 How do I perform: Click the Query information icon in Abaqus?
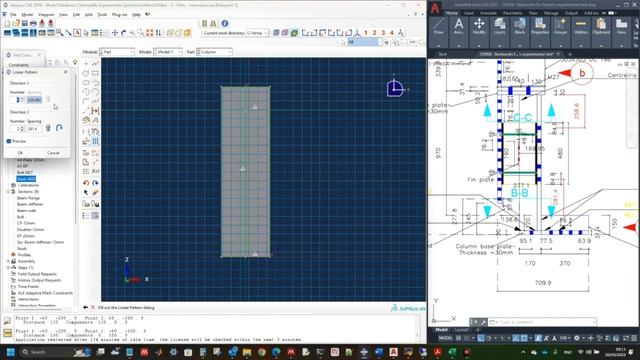coord(224,23)
